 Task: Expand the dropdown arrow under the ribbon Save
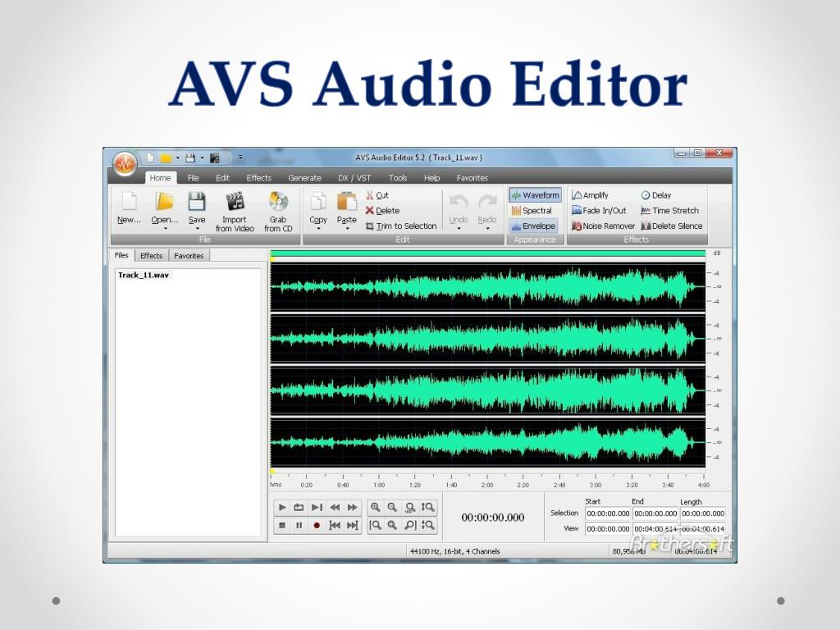[x=197, y=229]
